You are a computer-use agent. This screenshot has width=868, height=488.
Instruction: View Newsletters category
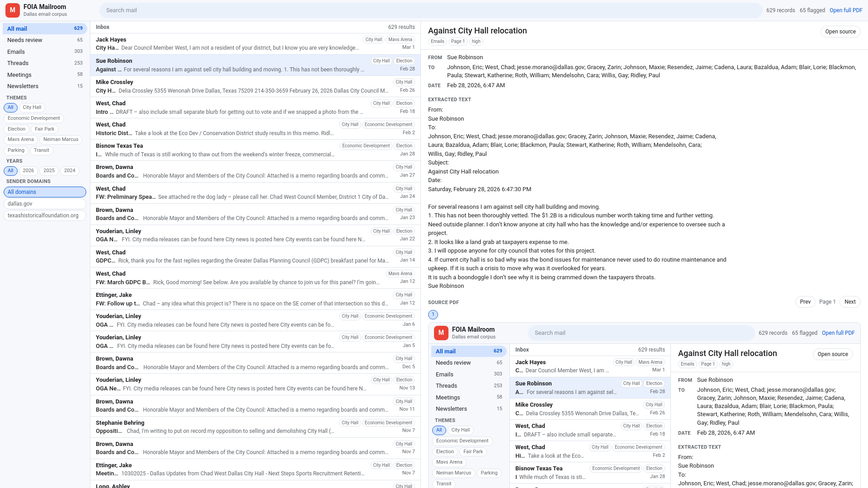point(45,86)
